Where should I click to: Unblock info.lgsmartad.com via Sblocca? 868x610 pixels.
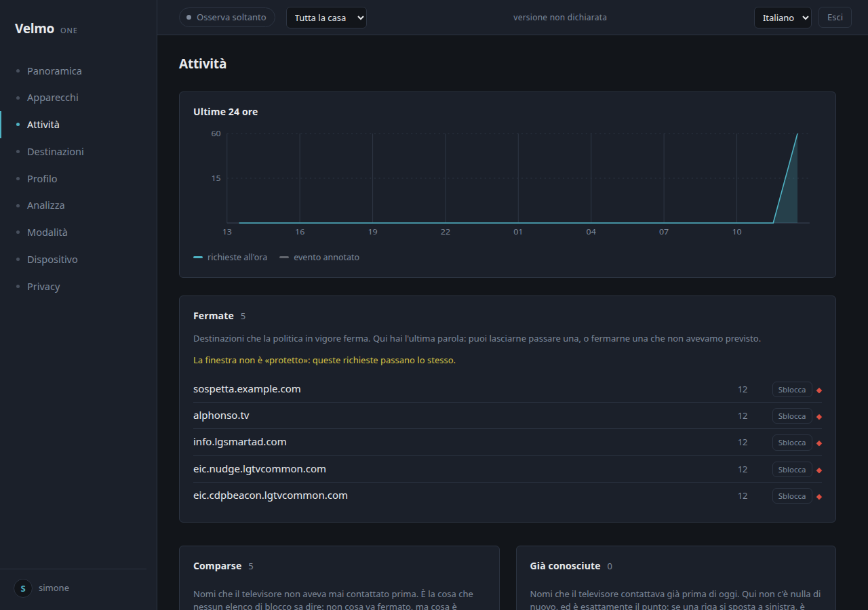[792, 443]
